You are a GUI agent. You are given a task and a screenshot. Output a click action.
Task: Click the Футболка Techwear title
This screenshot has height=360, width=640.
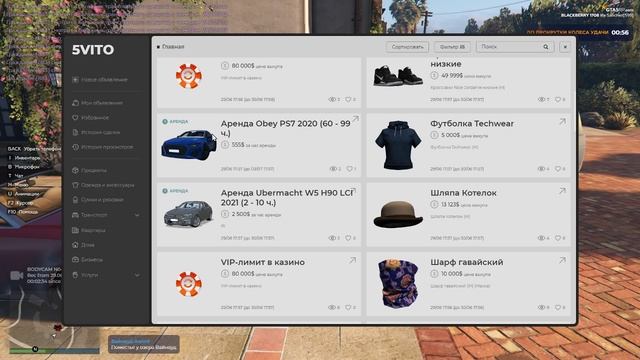[x=472, y=124]
